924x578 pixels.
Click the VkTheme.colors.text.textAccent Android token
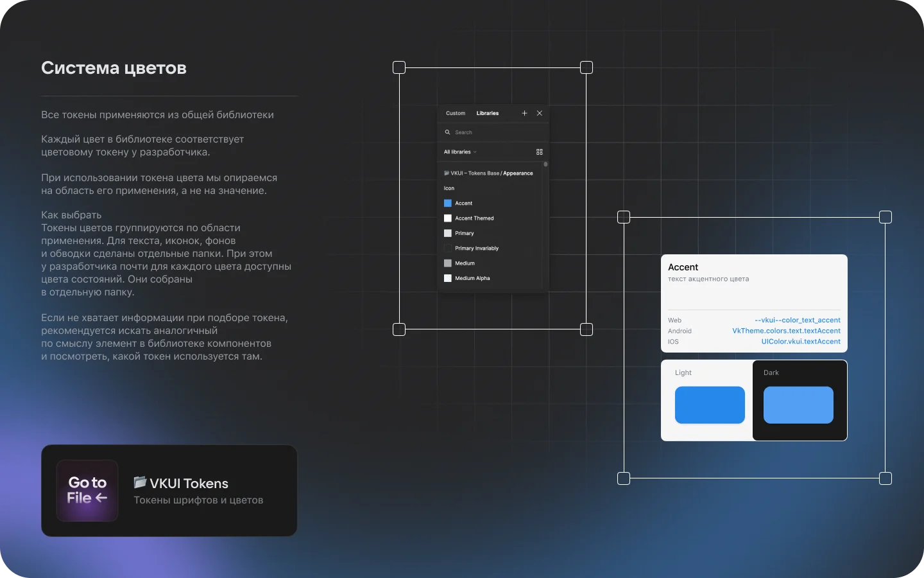786,331
